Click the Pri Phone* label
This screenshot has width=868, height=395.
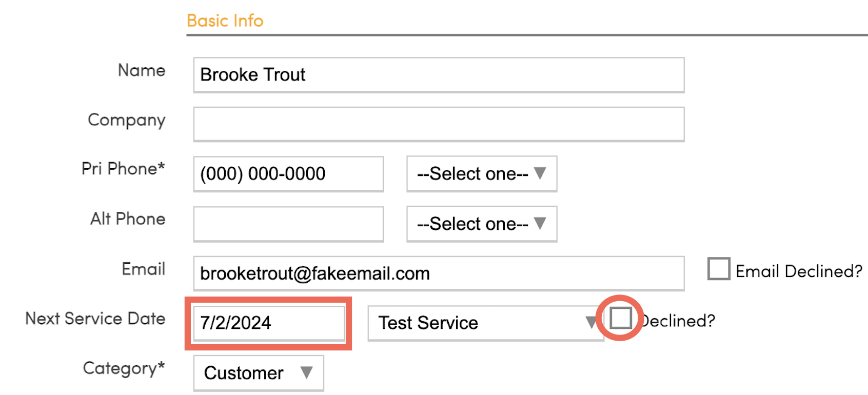point(123,169)
